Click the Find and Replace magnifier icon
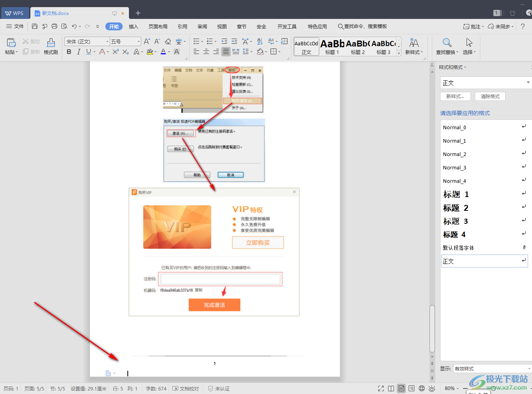This screenshot has height=394, width=532. pos(447,43)
